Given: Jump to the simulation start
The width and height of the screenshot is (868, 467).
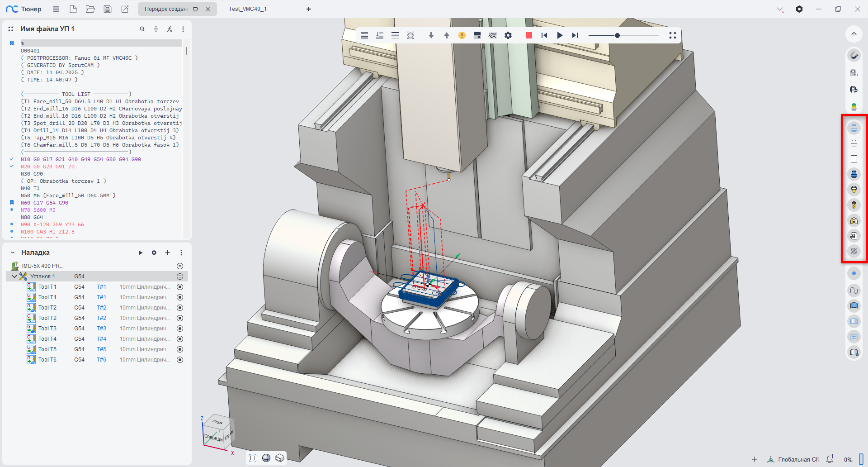Looking at the screenshot, I should (544, 35).
